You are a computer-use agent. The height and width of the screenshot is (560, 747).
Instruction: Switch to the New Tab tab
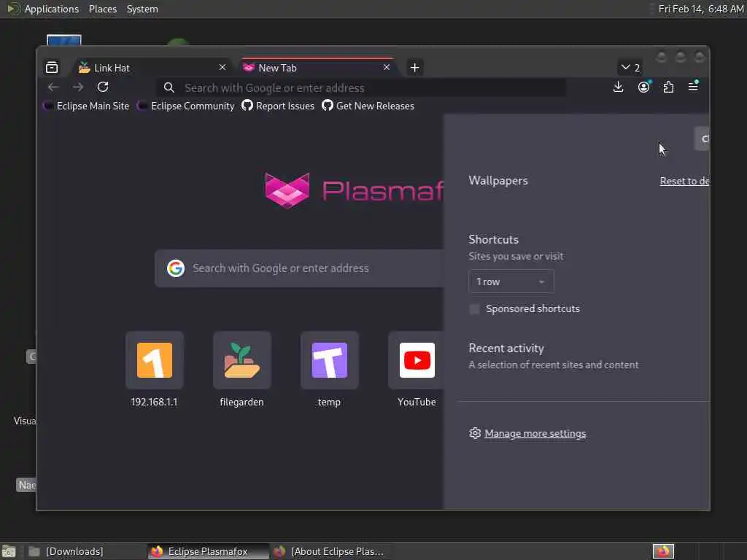(x=317, y=68)
